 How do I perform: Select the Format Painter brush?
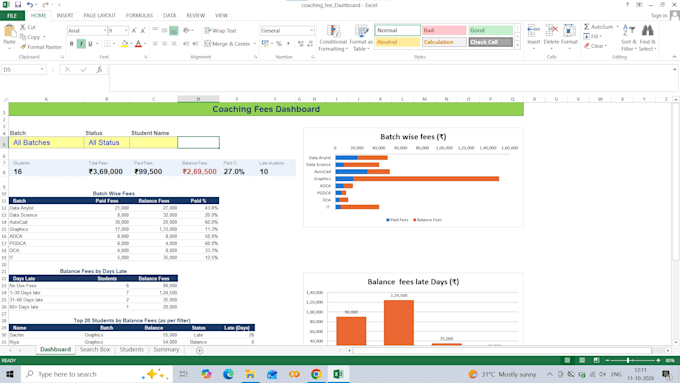[x=23, y=47]
